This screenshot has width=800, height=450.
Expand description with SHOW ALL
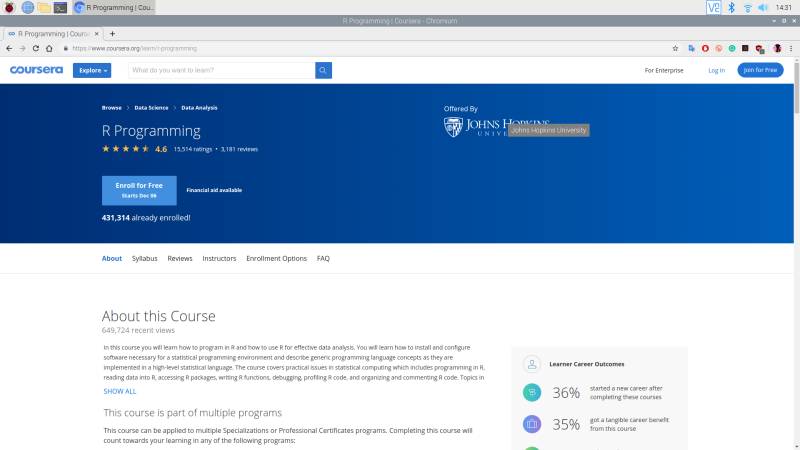(x=120, y=391)
